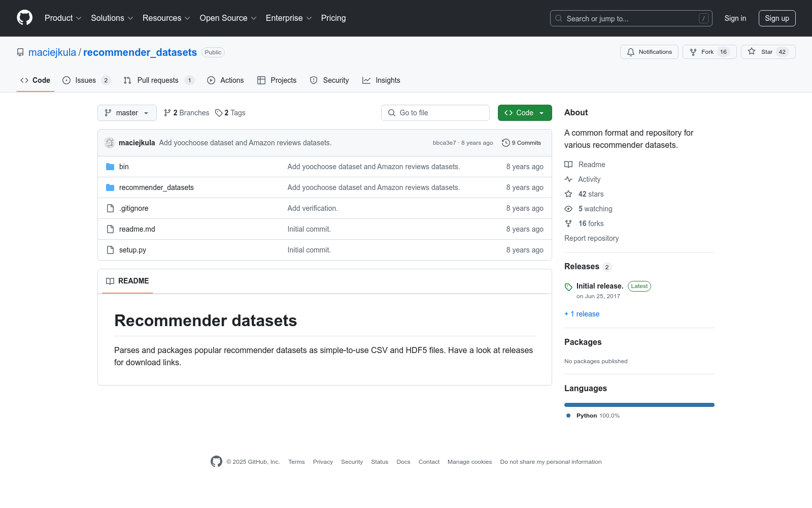Expand the Product menu

[x=63, y=18]
